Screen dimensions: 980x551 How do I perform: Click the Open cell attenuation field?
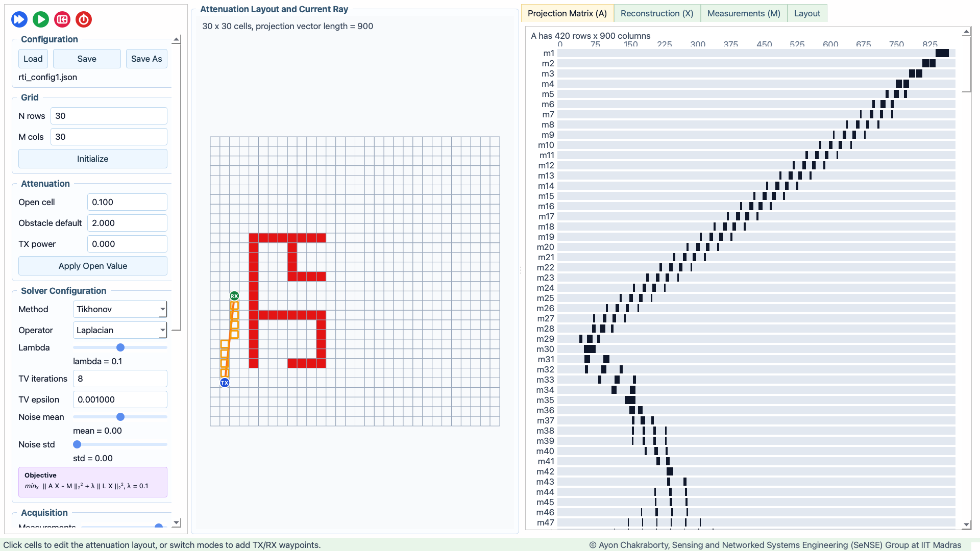[x=127, y=202]
